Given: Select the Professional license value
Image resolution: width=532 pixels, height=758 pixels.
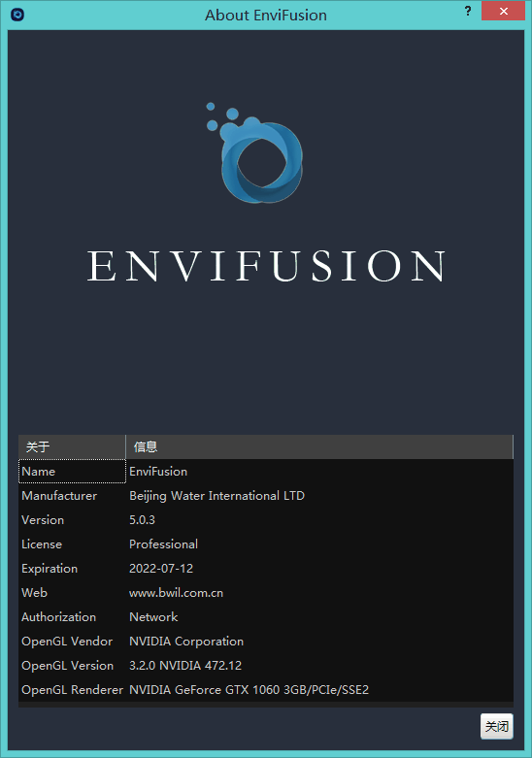Looking at the screenshot, I should 319,544.
